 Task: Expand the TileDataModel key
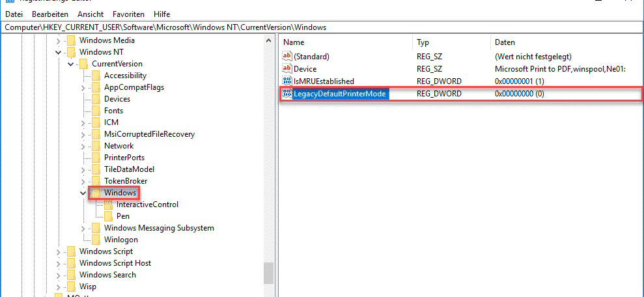(83, 169)
